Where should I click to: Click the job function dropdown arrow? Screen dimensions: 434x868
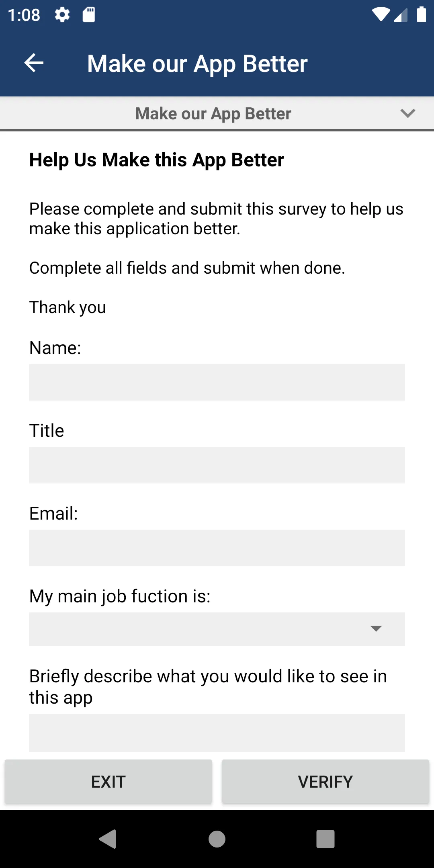point(376,629)
